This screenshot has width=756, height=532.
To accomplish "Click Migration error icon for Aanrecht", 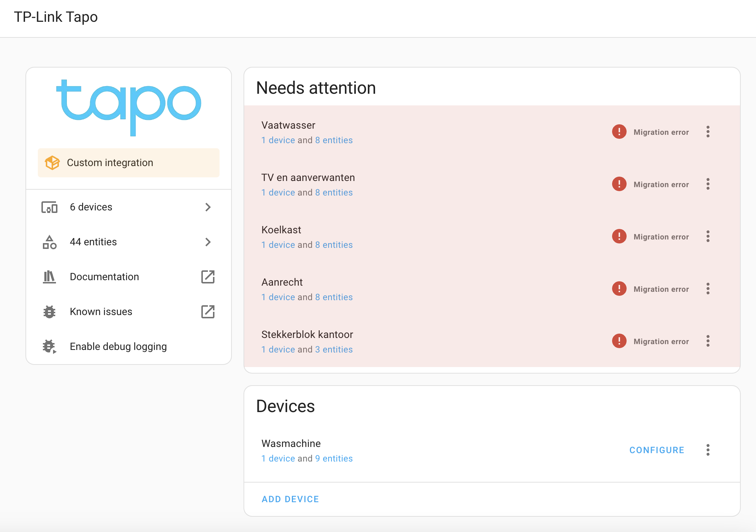I will point(619,289).
